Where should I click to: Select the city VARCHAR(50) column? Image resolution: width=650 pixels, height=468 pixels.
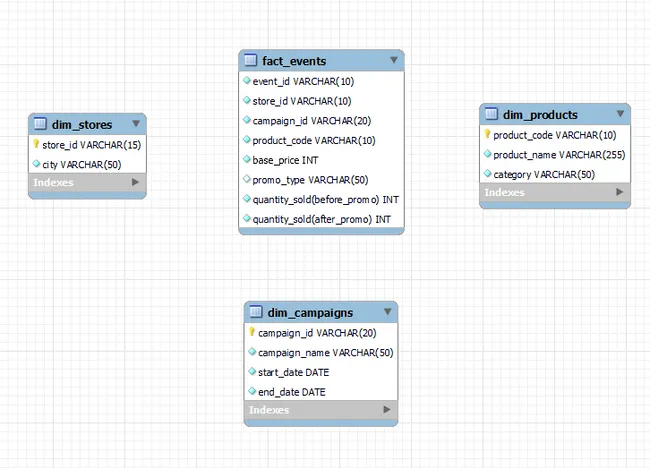click(x=81, y=164)
